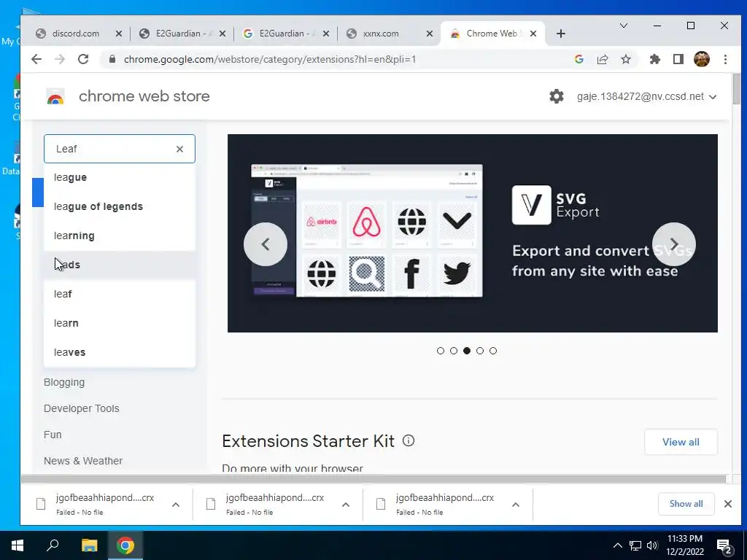Click Show all downloads
The height and width of the screenshot is (560, 747).
point(686,504)
